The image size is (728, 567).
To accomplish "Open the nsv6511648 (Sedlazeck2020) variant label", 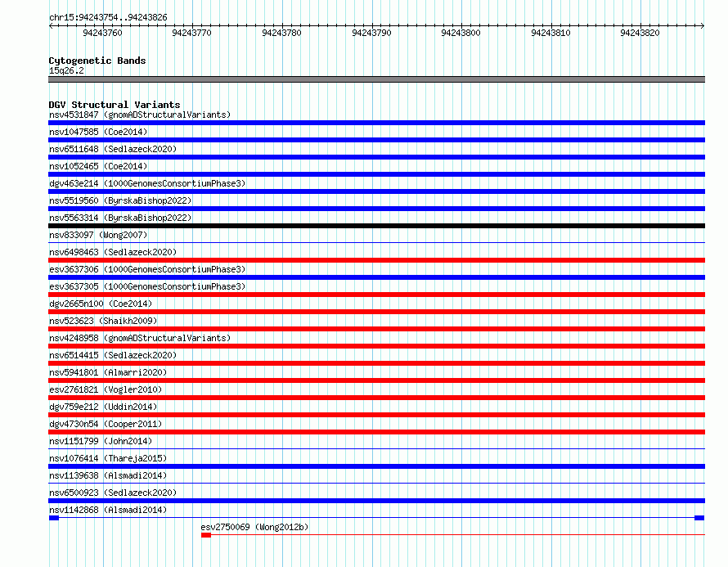I will [x=113, y=149].
